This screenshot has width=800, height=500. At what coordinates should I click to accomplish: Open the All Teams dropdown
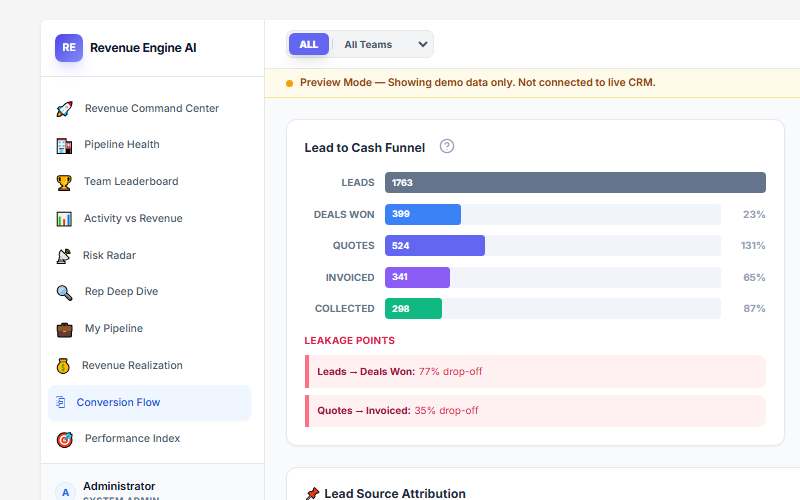point(383,44)
